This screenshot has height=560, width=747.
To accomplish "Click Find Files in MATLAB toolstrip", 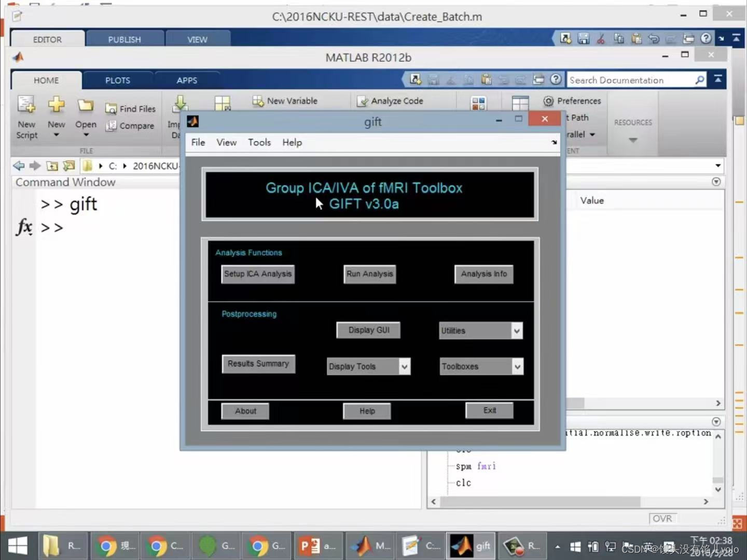I will 130,109.
